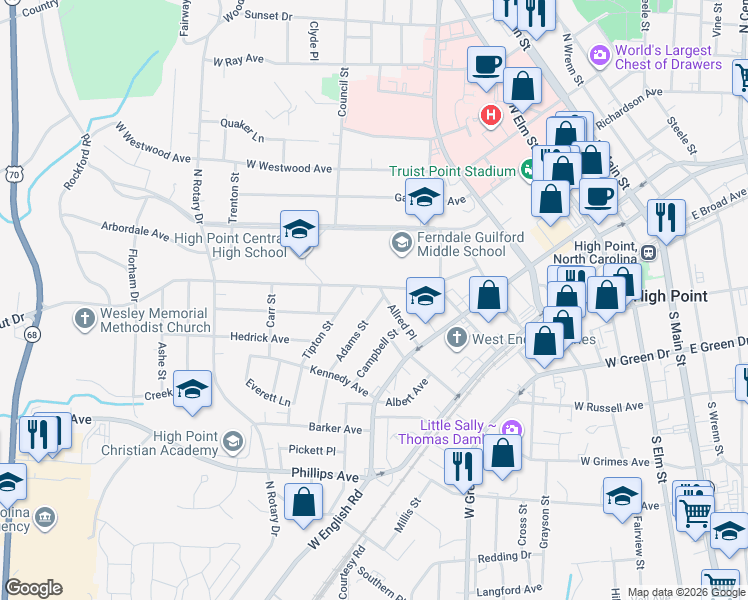Click the Map data ©2026 Google attribution
Image resolution: width=748 pixels, height=600 pixels.
(x=687, y=592)
